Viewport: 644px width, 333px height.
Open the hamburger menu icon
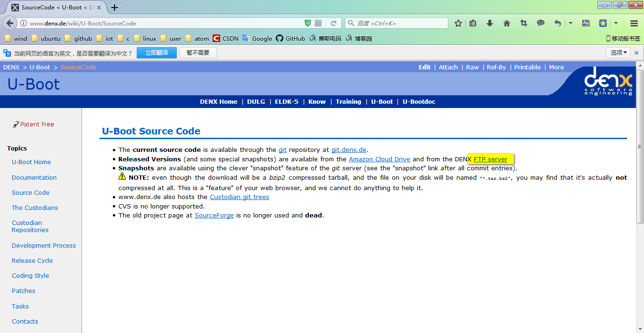(x=634, y=23)
